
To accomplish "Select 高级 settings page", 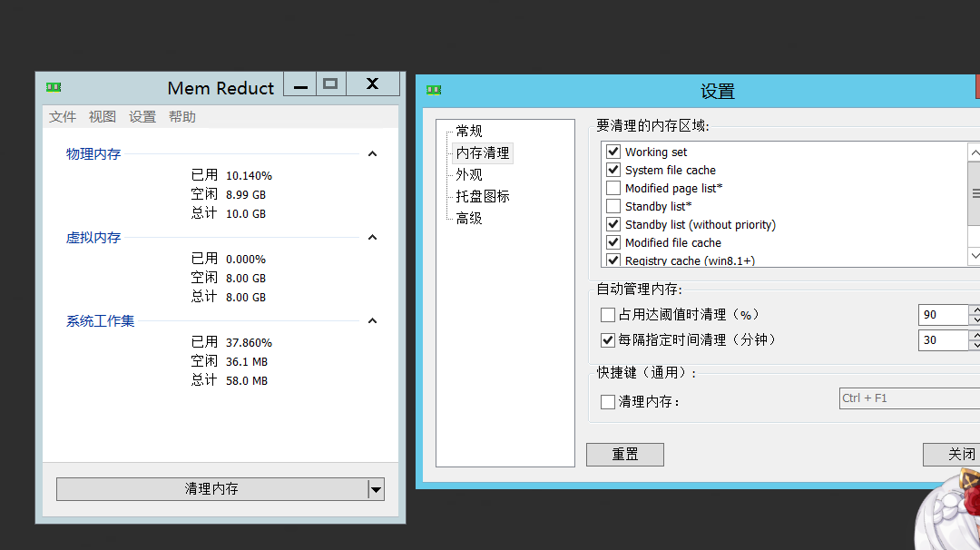I will point(469,218).
